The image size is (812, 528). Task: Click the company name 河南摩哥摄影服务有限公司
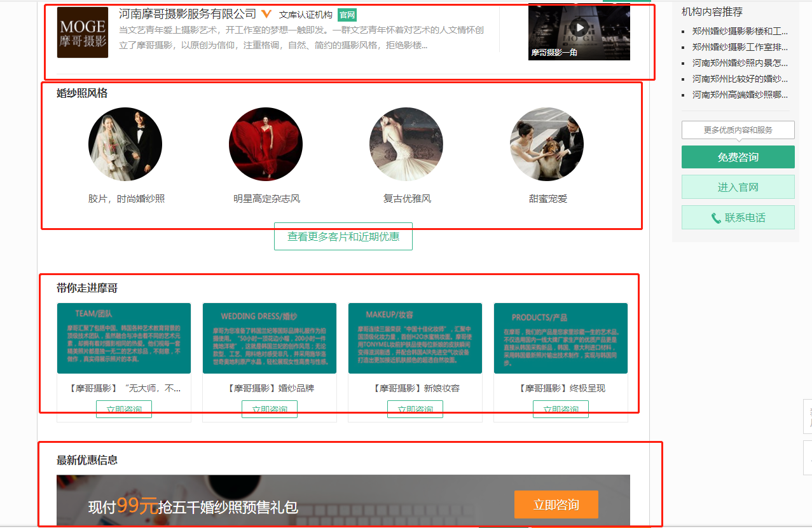click(188, 13)
